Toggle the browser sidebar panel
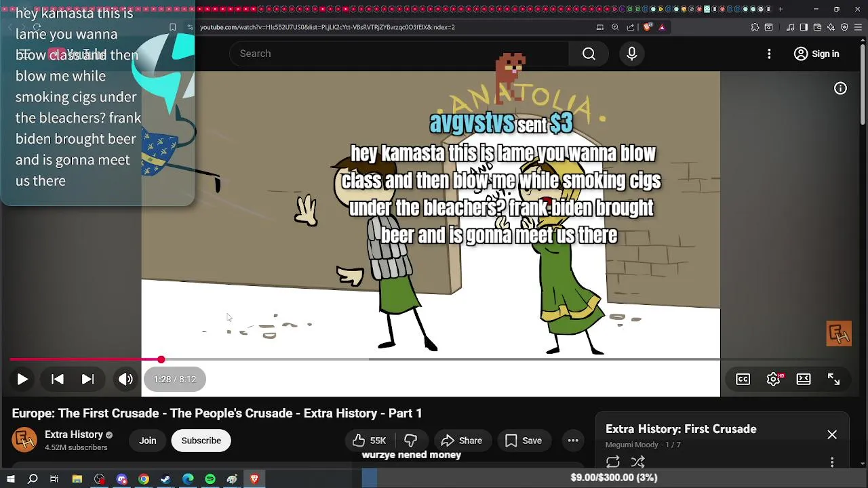Screen dimensions: 868x488 click(x=804, y=27)
